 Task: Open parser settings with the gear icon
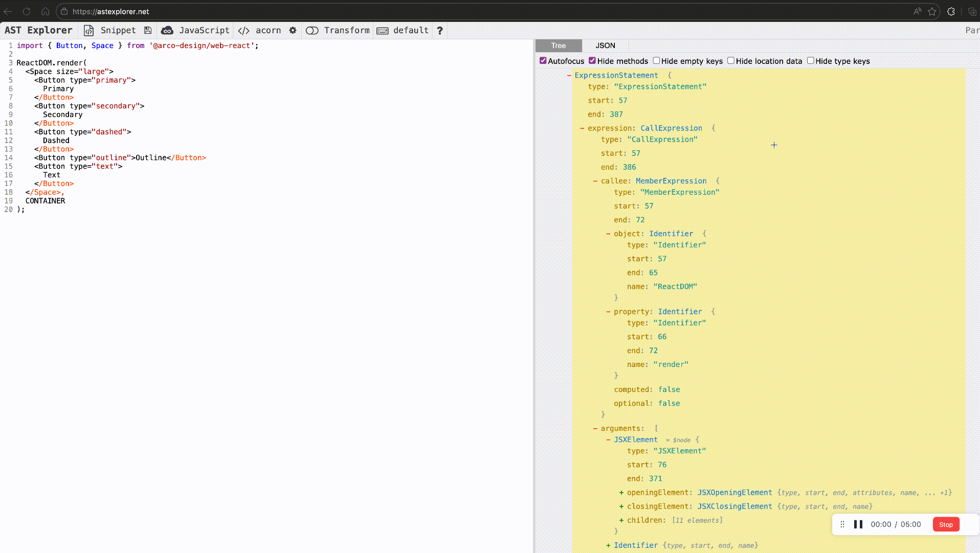tap(293, 31)
